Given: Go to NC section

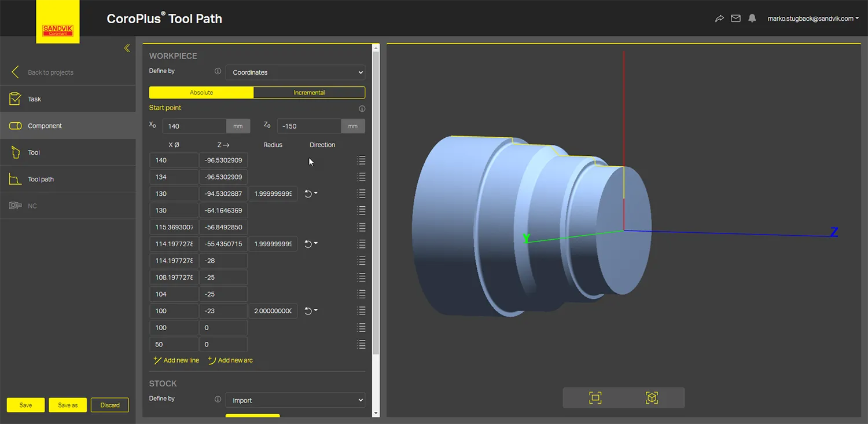Looking at the screenshot, I should [x=68, y=206].
